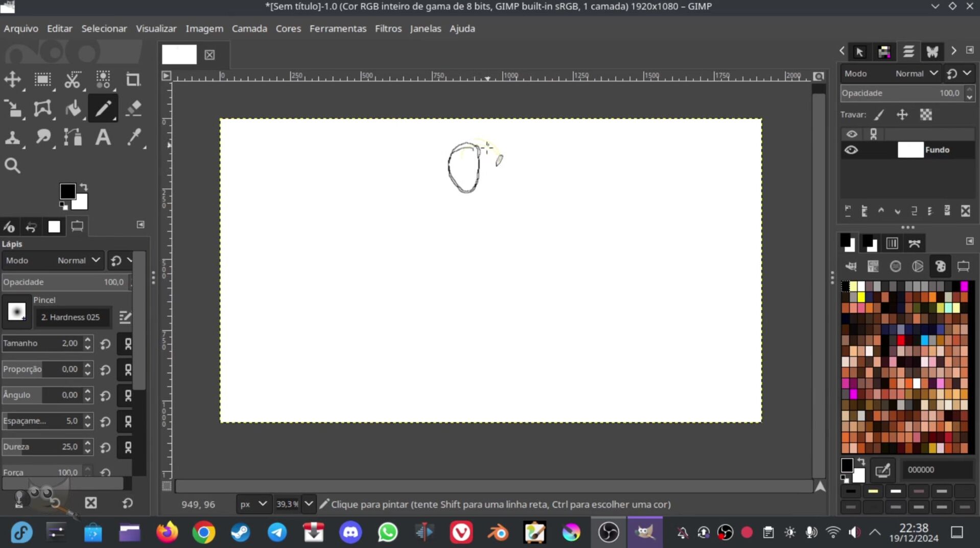Open the tool options panel configuration menu
Screen dimensions: 980x548
tap(141, 225)
